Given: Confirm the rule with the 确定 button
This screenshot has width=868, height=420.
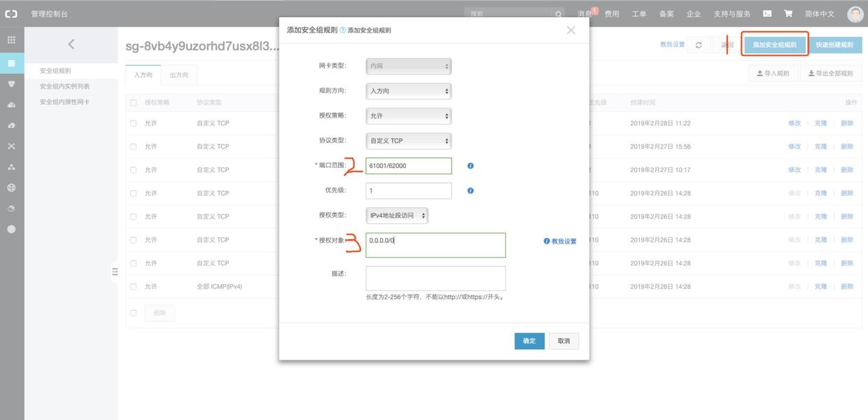Looking at the screenshot, I should coord(529,341).
